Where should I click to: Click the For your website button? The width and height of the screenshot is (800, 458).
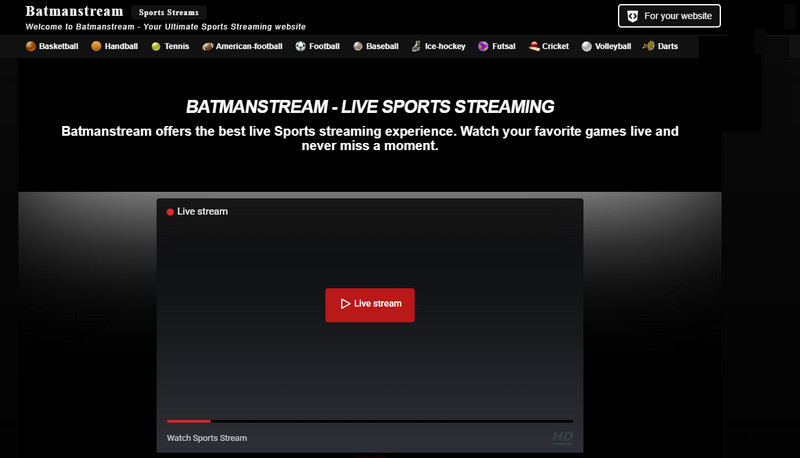669,16
